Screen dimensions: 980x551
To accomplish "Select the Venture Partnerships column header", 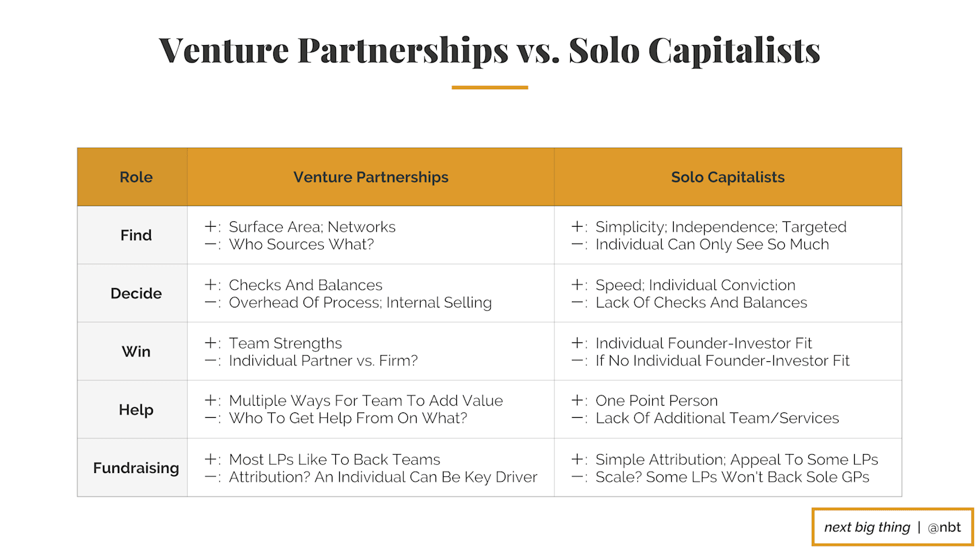I will (371, 177).
